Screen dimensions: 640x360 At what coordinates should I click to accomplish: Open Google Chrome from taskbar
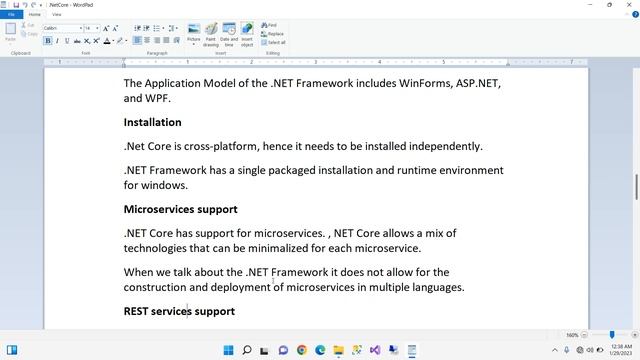coord(302,350)
